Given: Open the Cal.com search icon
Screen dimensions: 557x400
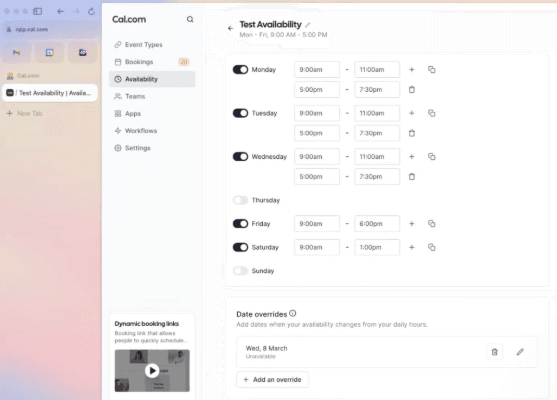Looking at the screenshot, I should [190, 19].
